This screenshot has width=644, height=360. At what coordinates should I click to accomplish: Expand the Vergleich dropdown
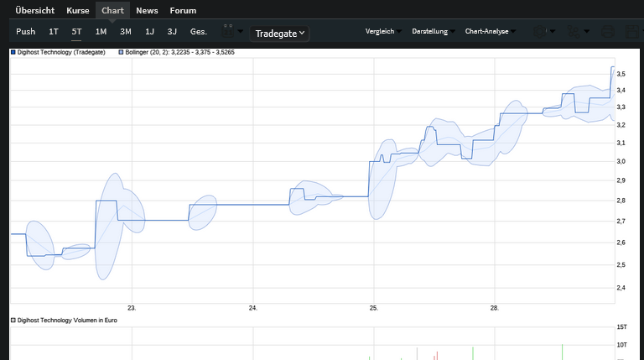coord(383,31)
